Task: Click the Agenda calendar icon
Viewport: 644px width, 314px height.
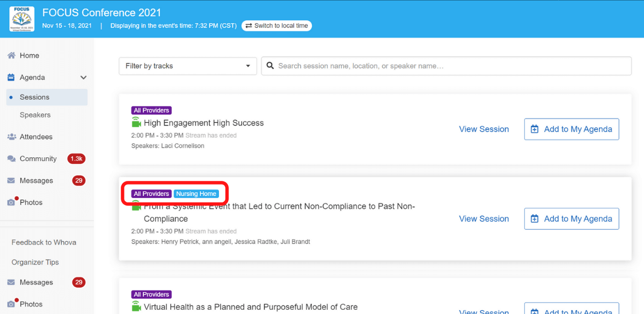Action: click(x=11, y=78)
